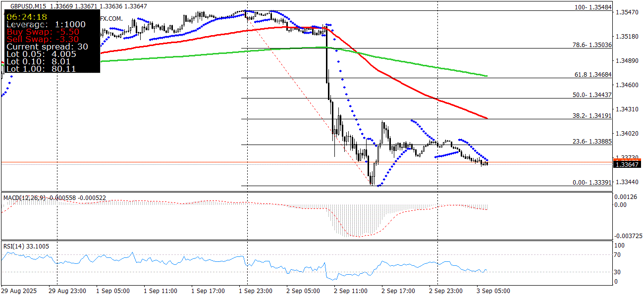Click the 1.35470 price scale value

[x=626, y=12]
